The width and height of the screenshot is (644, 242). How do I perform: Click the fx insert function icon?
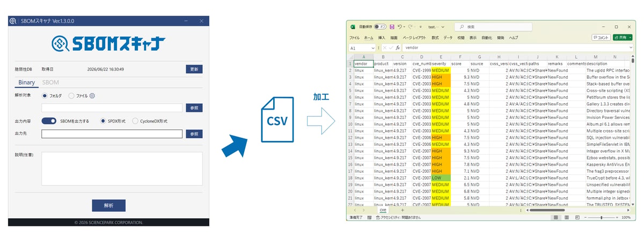[398, 47]
